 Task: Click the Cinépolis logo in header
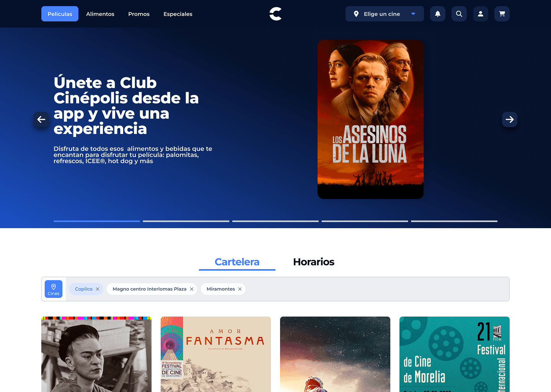click(275, 14)
